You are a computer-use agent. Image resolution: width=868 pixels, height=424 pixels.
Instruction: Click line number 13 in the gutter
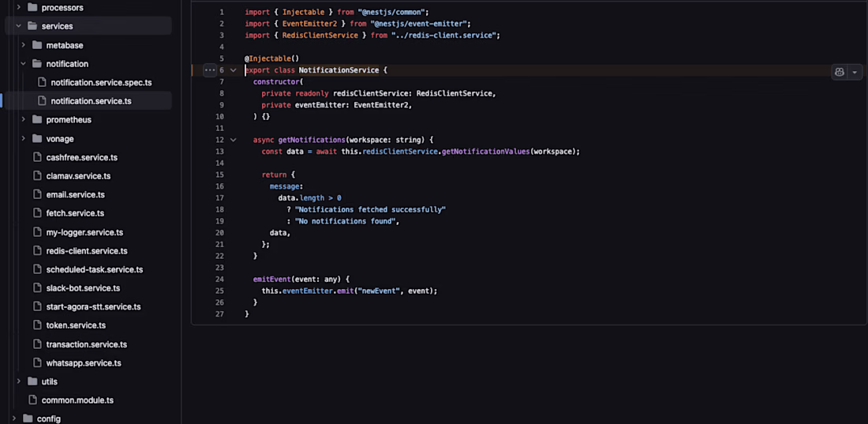[x=220, y=152]
